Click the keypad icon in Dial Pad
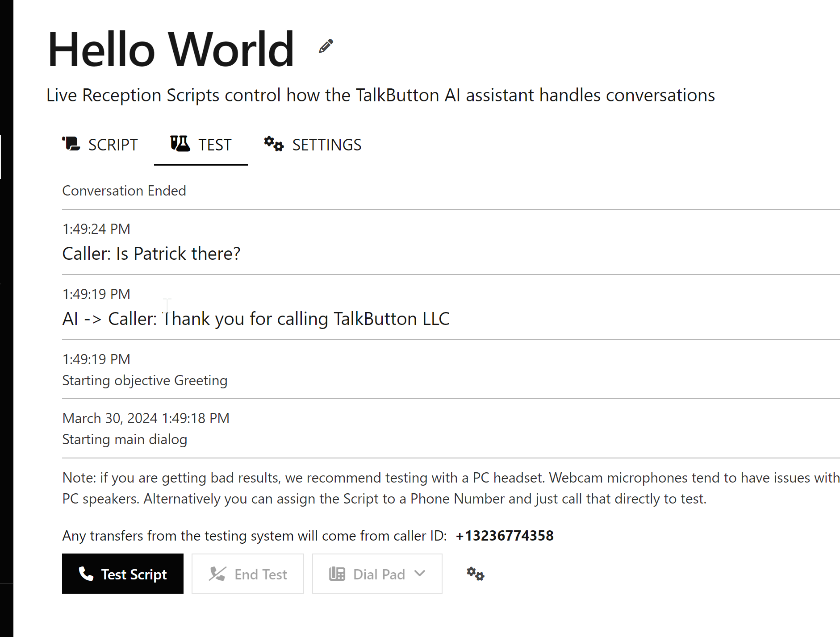840x637 pixels. click(337, 574)
